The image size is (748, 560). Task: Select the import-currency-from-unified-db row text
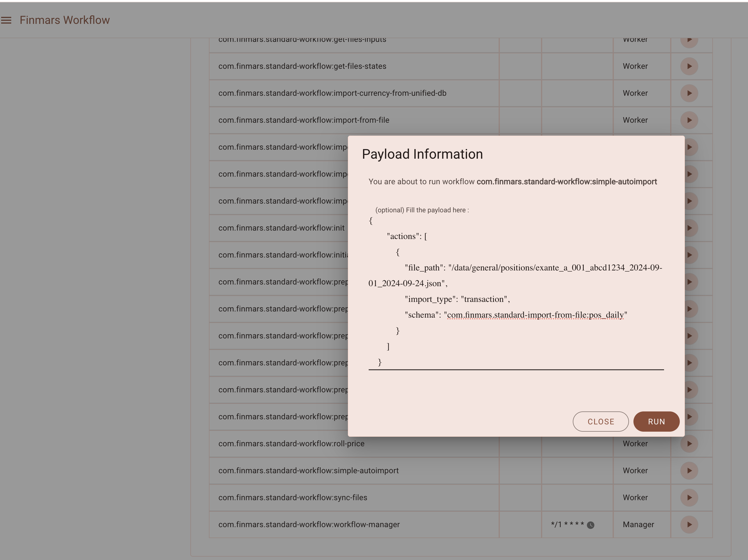332,93
